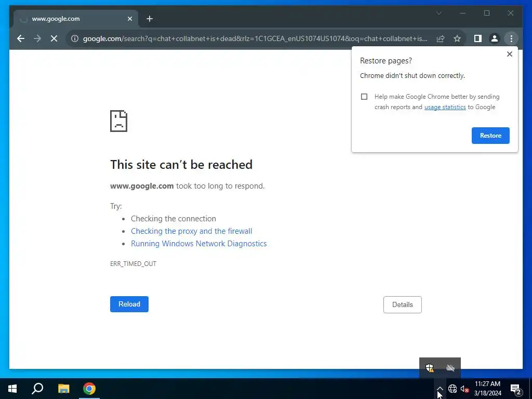Click the forward navigation arrow
Viewport: 532px width, 399px height.
(37, 38)
